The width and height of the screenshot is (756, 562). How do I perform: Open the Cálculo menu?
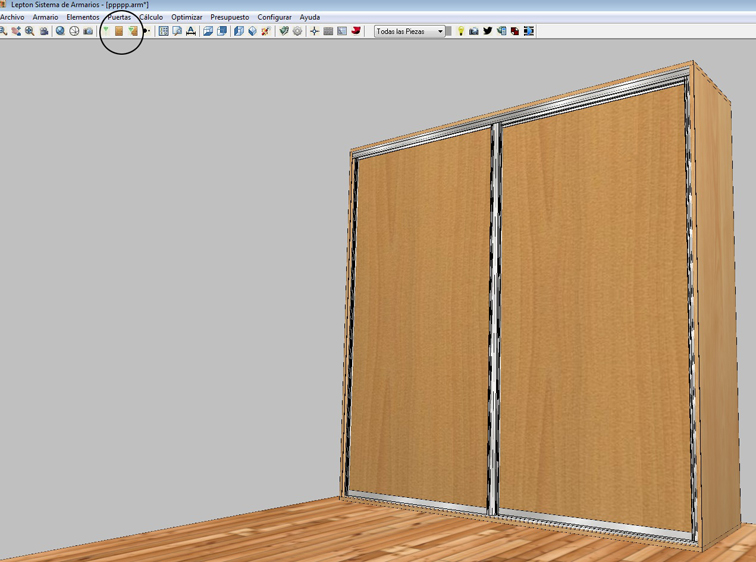pyautogui.click(x=151, y=17)
